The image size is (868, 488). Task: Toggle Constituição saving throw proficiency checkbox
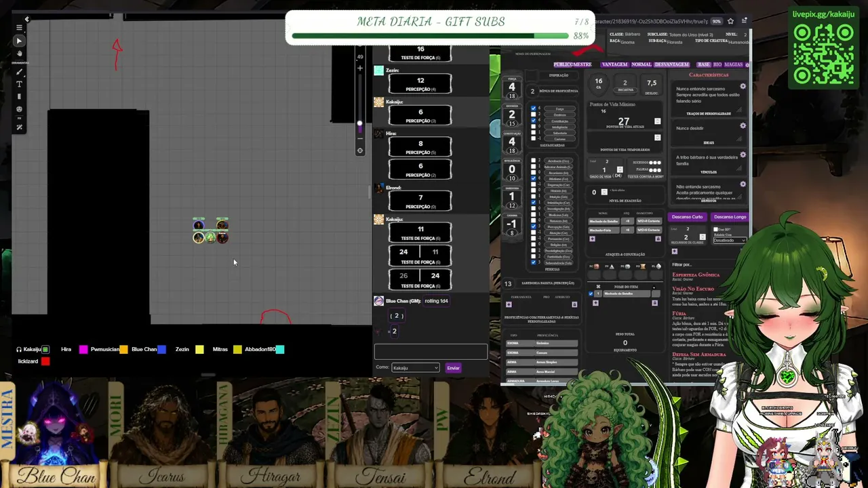[534, 121]
